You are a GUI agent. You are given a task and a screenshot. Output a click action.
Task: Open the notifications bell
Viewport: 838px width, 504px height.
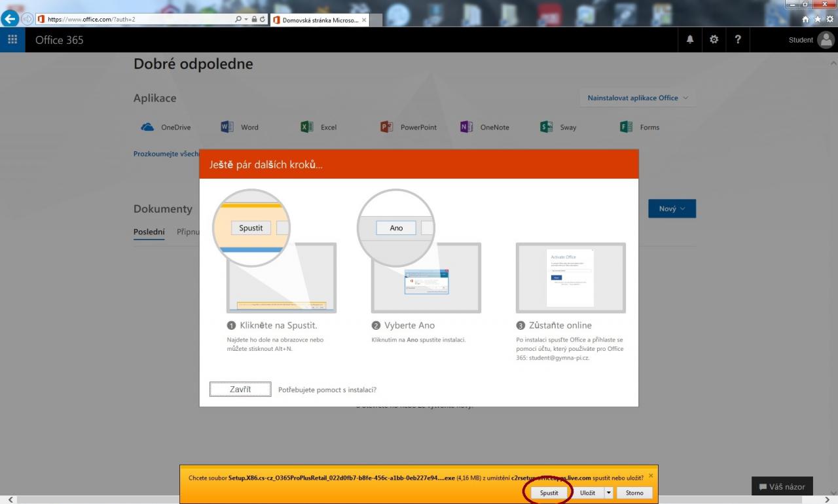tap(689, 39)
